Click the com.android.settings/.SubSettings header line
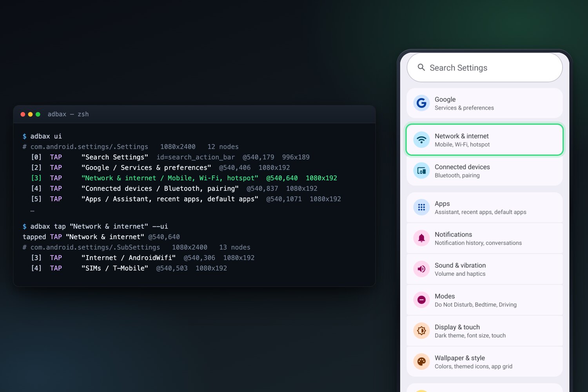The image size is (588, 392). pos(136,247)
